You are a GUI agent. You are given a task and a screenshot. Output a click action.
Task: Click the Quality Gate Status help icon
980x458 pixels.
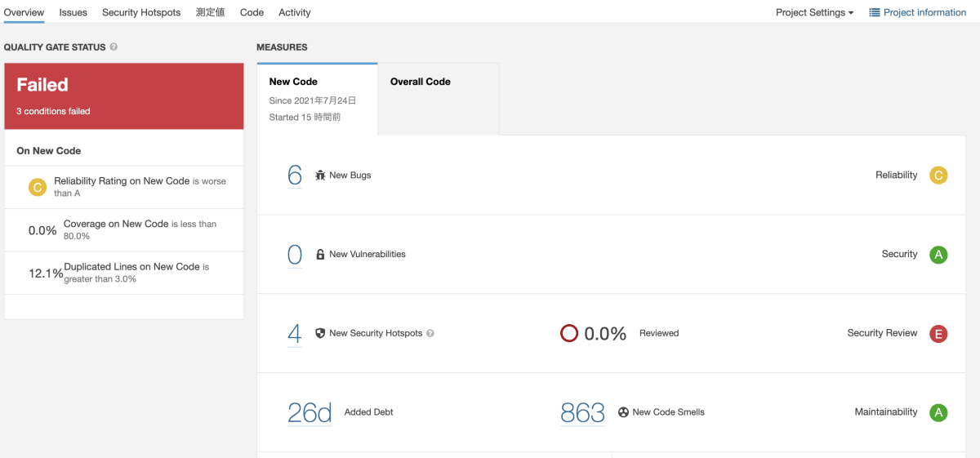(114, 47)
